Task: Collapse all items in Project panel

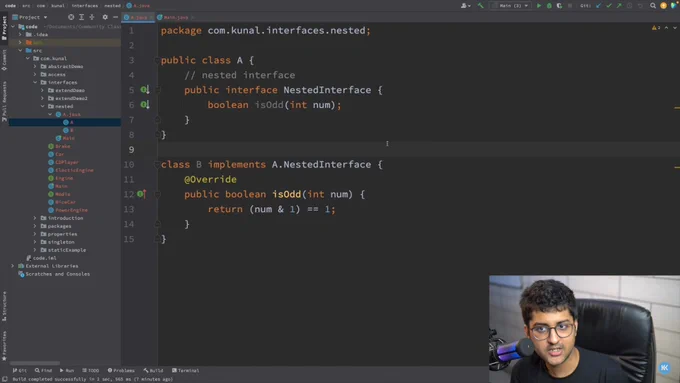Action: 92,17
